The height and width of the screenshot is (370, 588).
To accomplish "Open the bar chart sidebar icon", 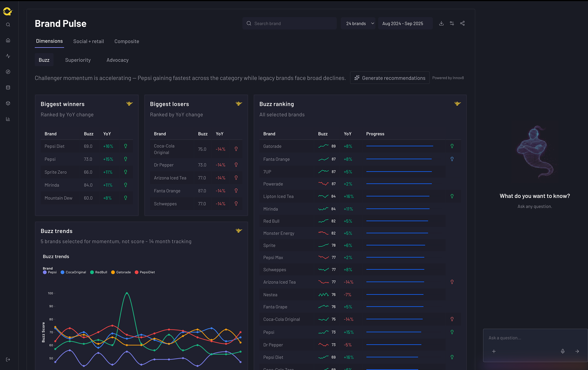I will click(x=8, y=119).
